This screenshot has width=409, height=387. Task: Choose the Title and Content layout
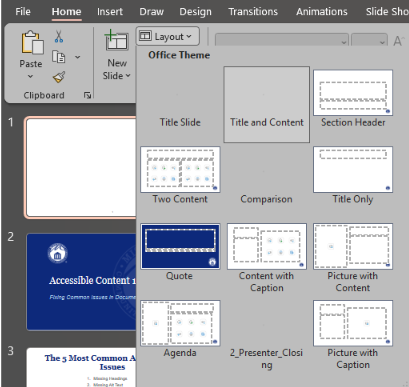267,104
